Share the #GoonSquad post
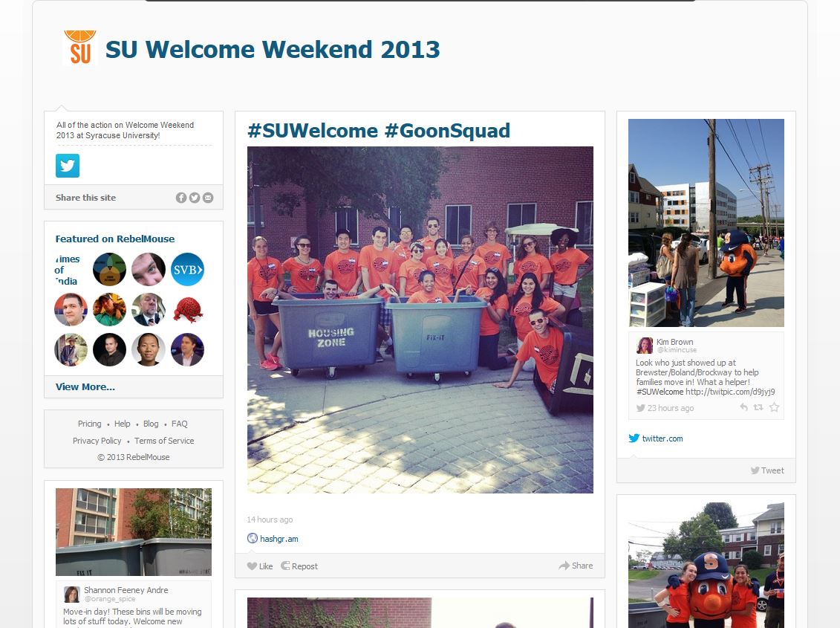The height and width of the screenshot is (628, 840). [576, 566]
